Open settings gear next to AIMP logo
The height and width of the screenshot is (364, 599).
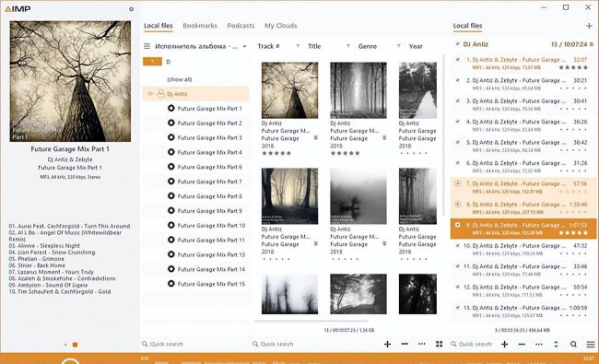coord(131,9)
